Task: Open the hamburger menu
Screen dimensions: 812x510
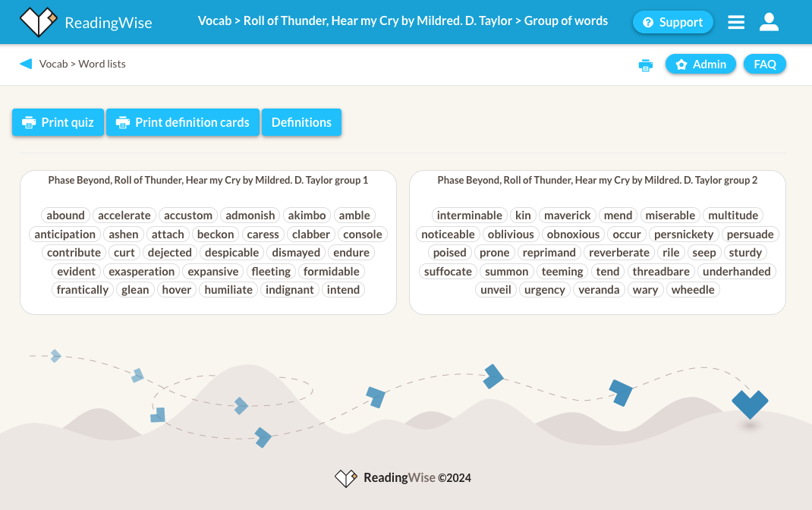Action: pos(735,22)
